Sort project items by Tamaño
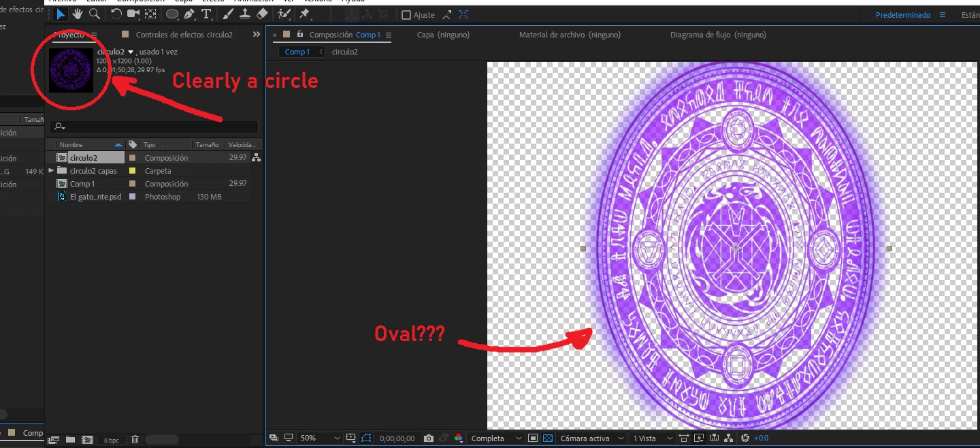 [208, 145]
